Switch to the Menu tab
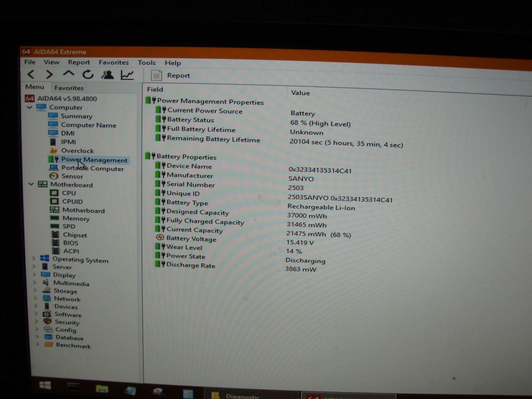The height and width of the screenshot is (399, 532). pos(35,87)
